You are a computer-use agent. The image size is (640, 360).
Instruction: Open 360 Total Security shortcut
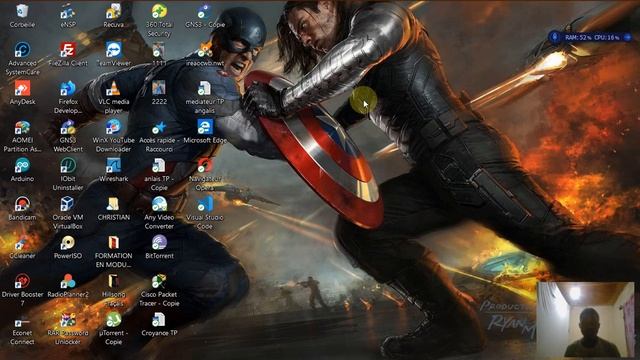tap(159, 11)
